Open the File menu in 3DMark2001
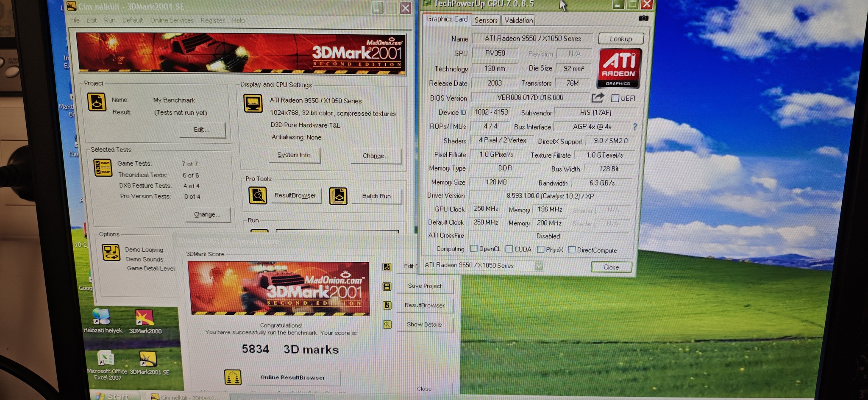Screen dimensions: 868x400 75,20
